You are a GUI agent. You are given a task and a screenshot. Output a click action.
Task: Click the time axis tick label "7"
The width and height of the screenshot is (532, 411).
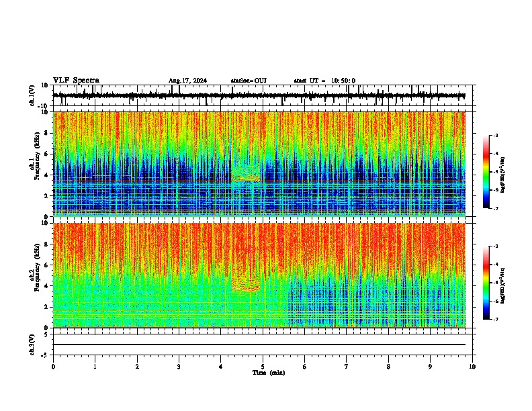pos(347,367)
